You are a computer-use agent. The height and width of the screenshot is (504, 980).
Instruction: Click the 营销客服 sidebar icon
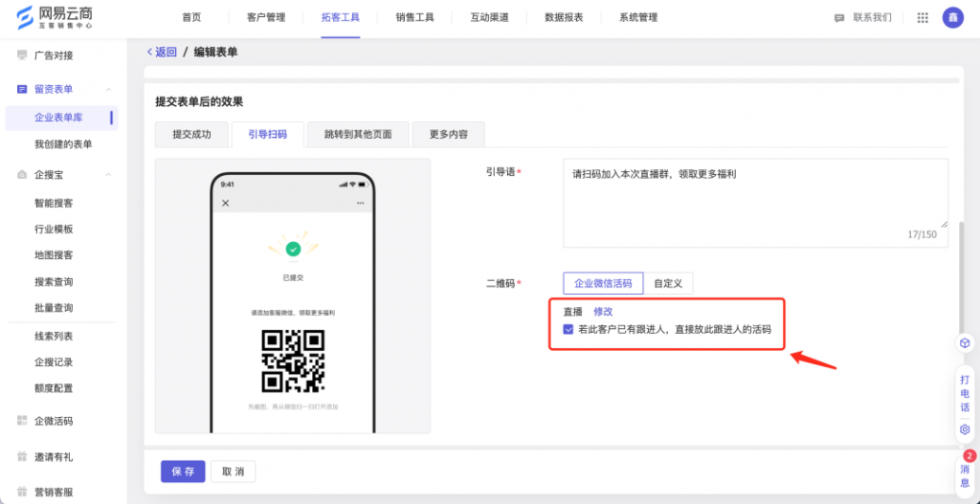[22, 492]
